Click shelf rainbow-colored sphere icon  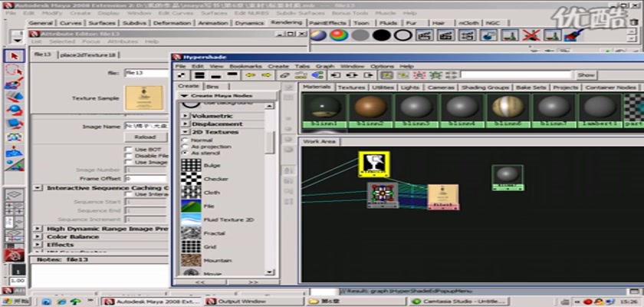(x=339, y=35)
